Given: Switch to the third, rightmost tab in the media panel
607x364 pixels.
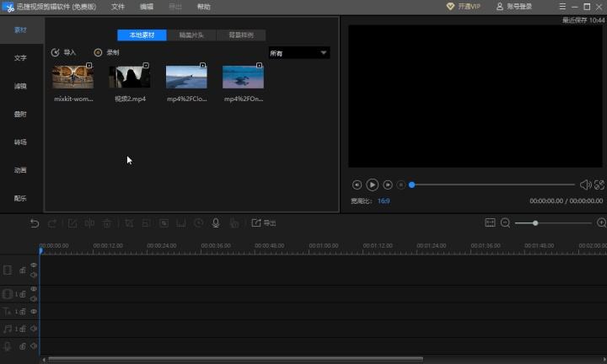Looking at the screenshot, I should click(241, 35).
